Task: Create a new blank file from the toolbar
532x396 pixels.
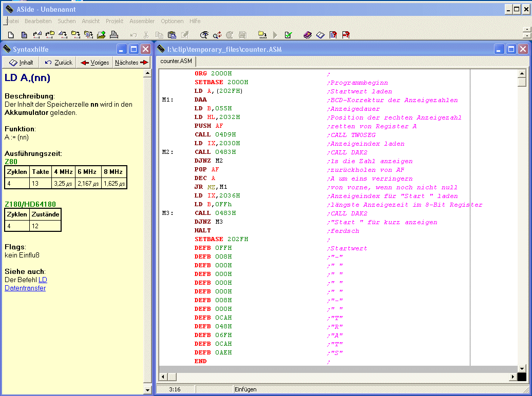Action: tap(11, 34)
